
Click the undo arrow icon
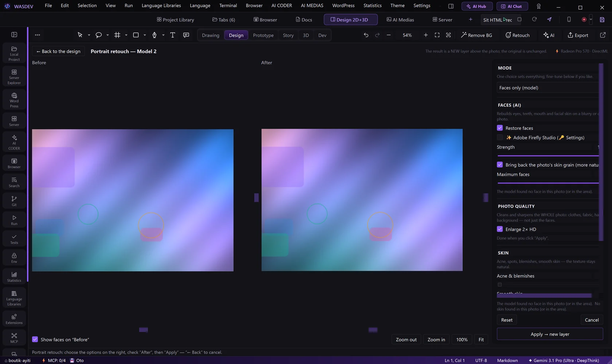pos(366,35)
